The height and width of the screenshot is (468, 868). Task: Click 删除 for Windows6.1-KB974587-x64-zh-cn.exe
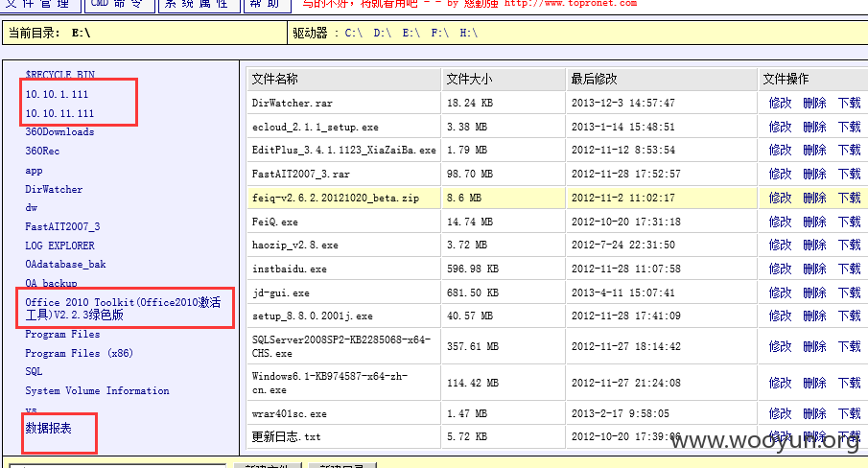[x=815, y=383]
